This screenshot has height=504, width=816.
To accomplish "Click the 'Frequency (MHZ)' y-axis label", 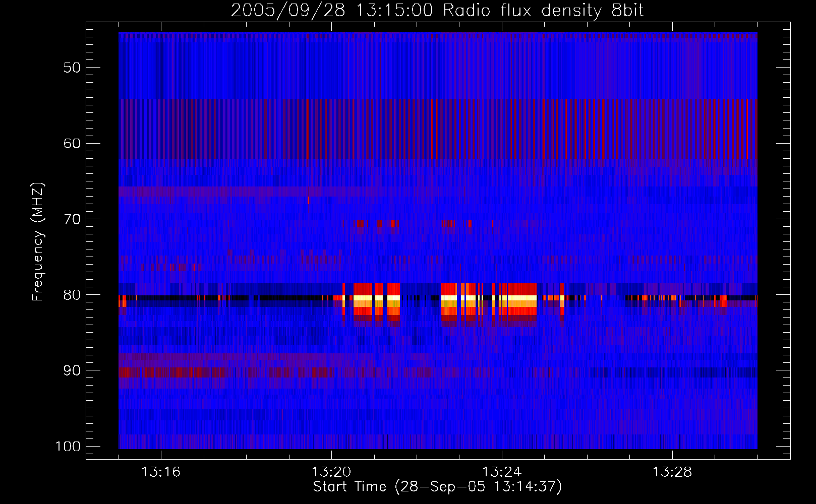I will [x=38, y=242].
